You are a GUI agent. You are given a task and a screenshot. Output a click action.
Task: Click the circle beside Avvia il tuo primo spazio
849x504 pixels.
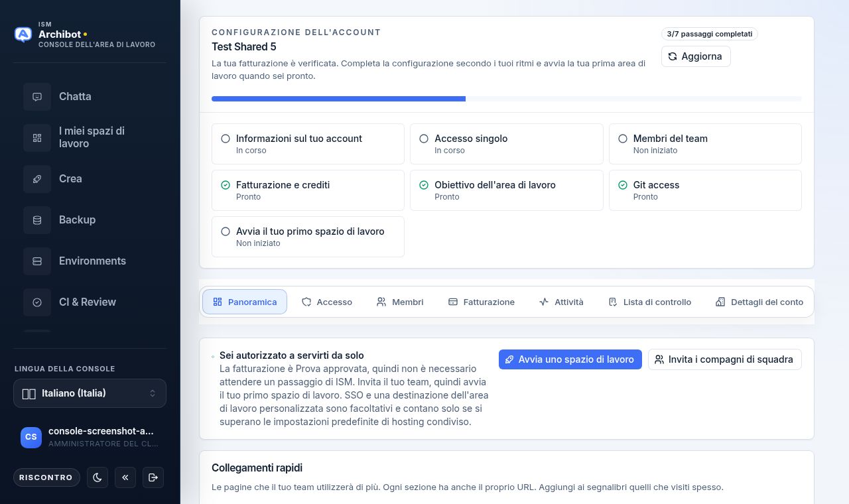coord(226,231)
